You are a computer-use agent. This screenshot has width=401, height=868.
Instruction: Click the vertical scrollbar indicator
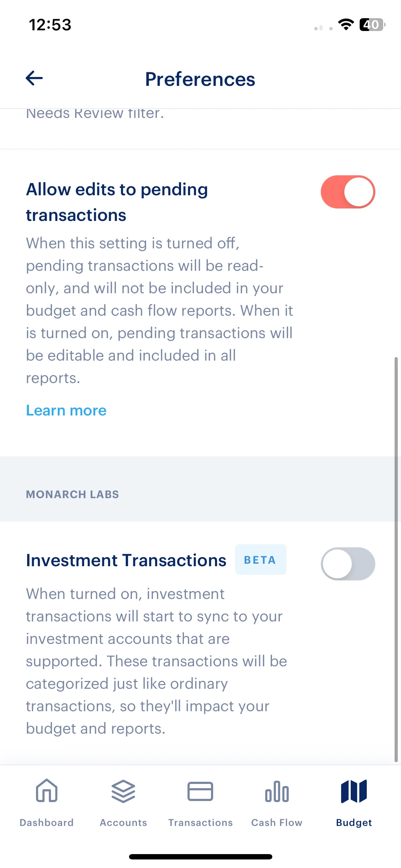coord(396,559)
